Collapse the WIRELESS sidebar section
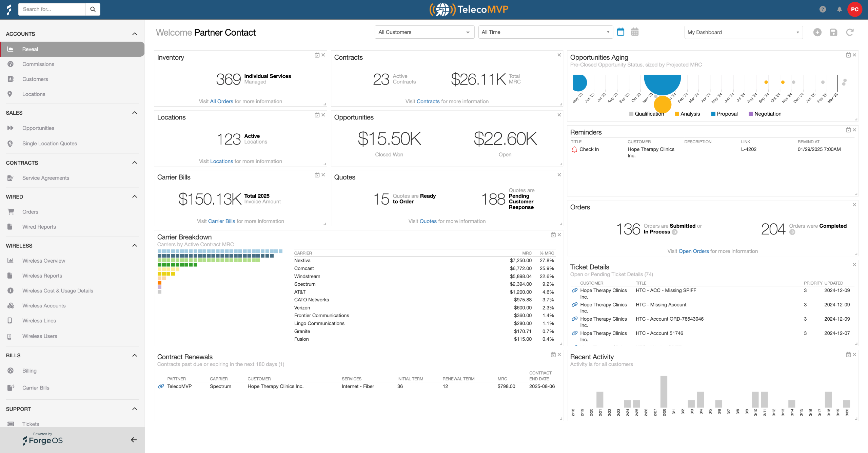This screenshot has height=453, width=868. tap(135, 245)
